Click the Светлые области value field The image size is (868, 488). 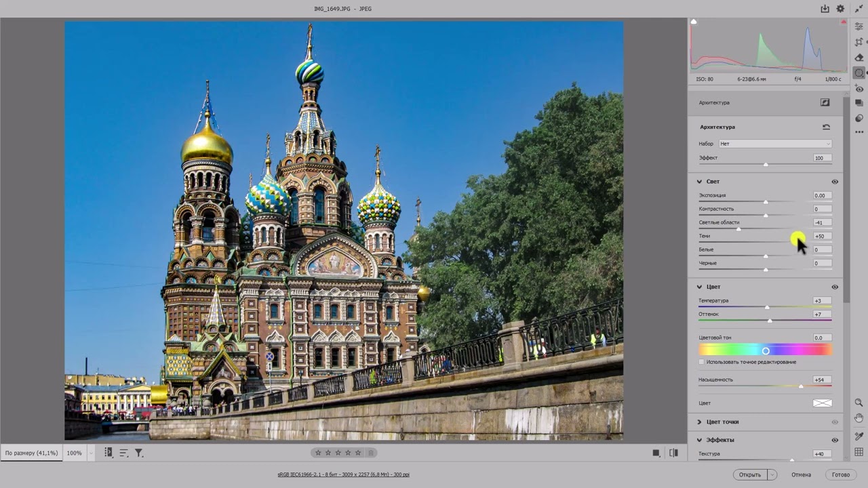pos(822,222)
